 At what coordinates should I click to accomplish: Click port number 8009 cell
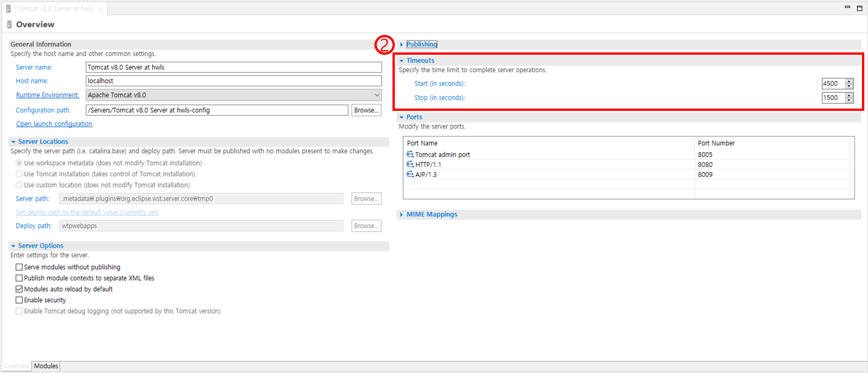click(x=705, y=174)
